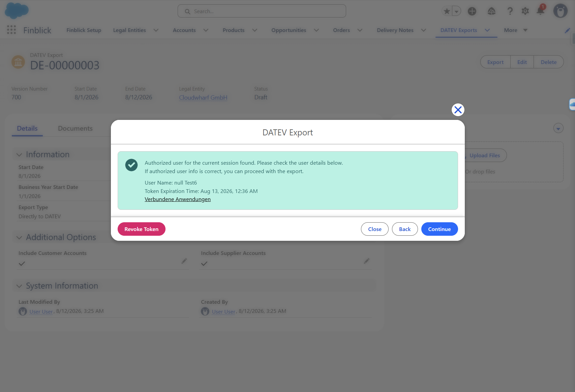Screen dimensions: 575x392
Task: Open the Products nav tab
Action: pos(234,30)
